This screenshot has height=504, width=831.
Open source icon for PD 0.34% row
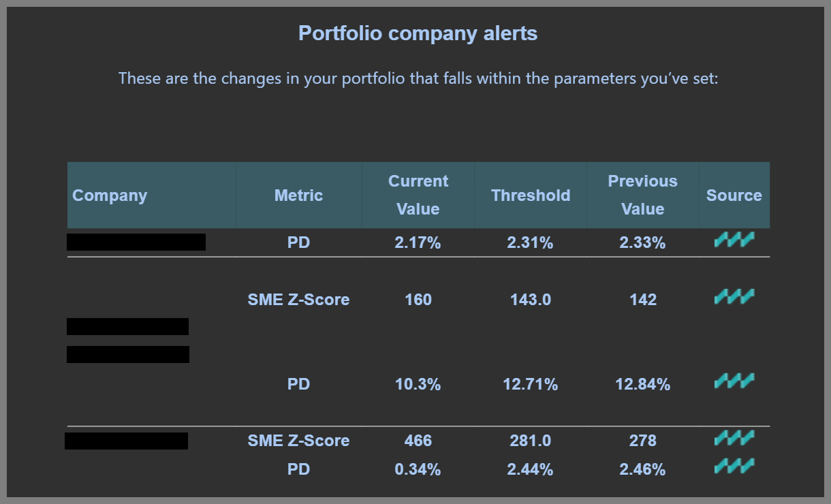click(x=734, y=466)
